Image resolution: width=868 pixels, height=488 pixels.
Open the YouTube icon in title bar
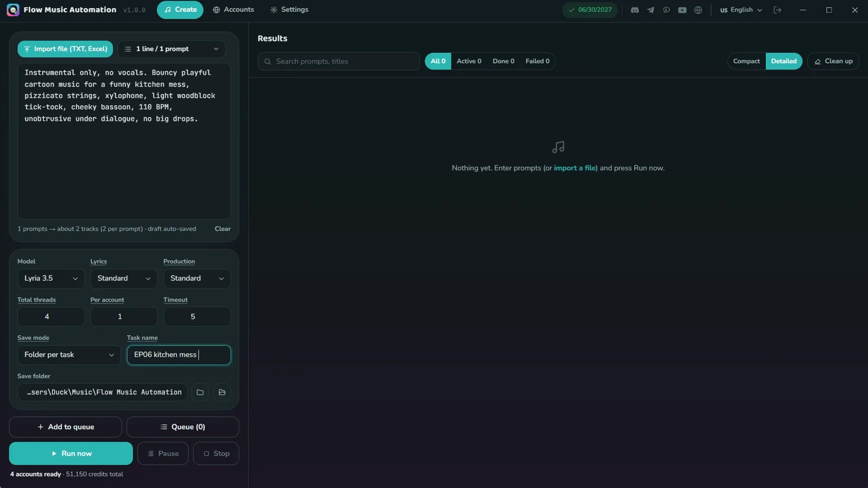pos(682,10)
